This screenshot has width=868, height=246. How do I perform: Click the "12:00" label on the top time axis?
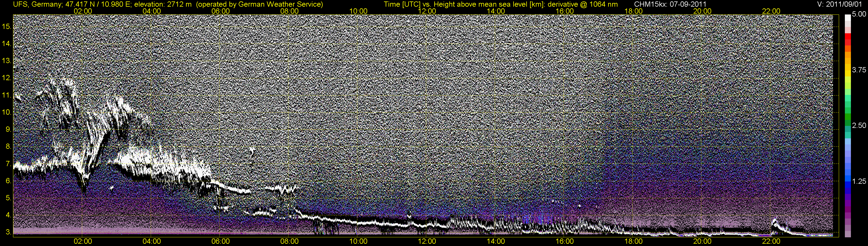427,11
